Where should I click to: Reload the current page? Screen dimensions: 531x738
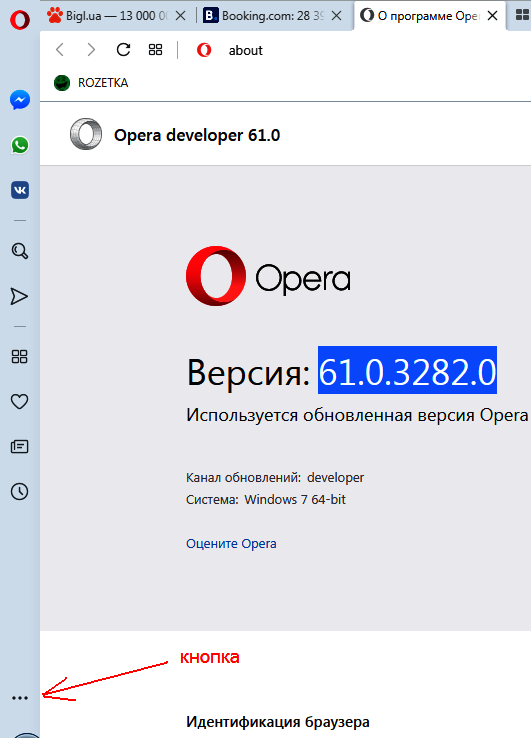pyautogui.click(x=123, y=49)
